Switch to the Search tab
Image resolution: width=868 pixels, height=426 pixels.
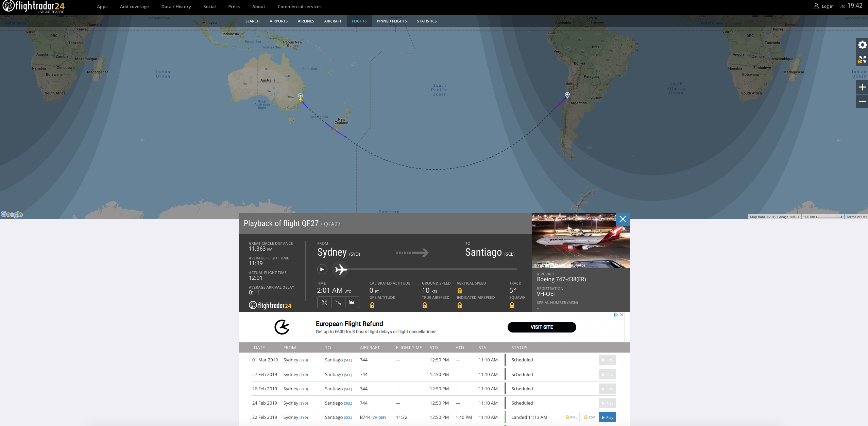click(x=252, y=21)
